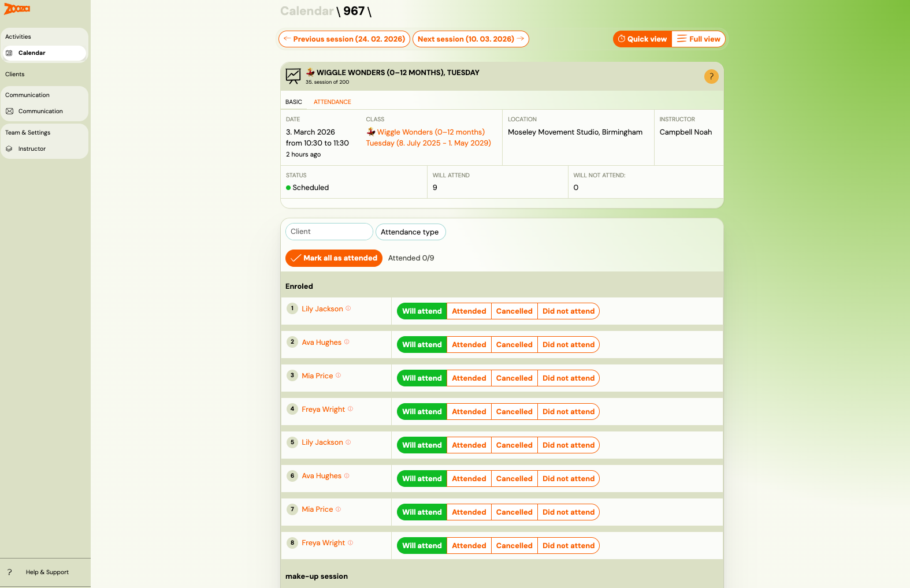Click info icon next to row 3 Mia Price

[338, 375]
